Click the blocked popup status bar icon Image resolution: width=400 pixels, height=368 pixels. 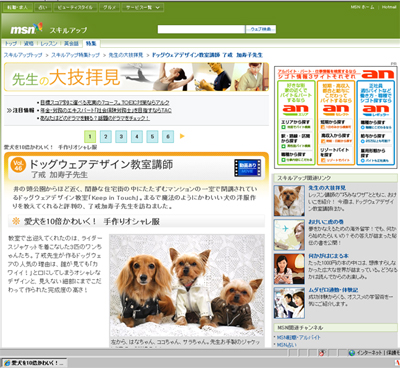322,353
